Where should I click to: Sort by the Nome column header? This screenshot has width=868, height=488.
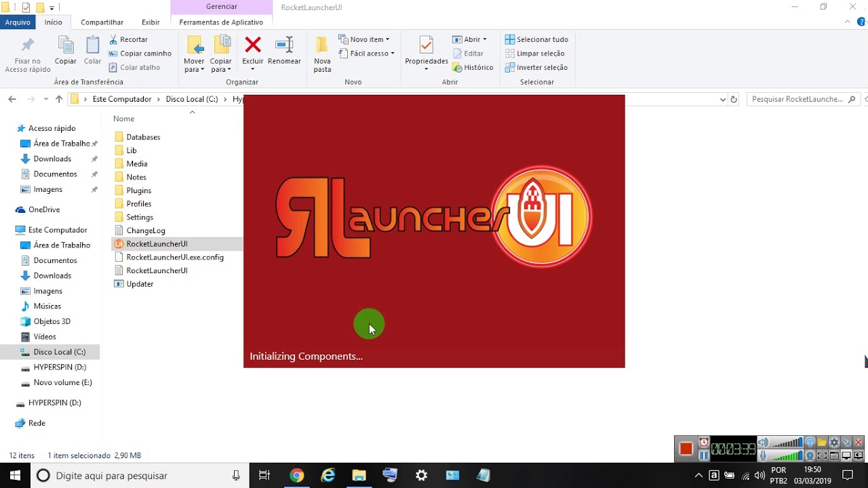point(124,119)
